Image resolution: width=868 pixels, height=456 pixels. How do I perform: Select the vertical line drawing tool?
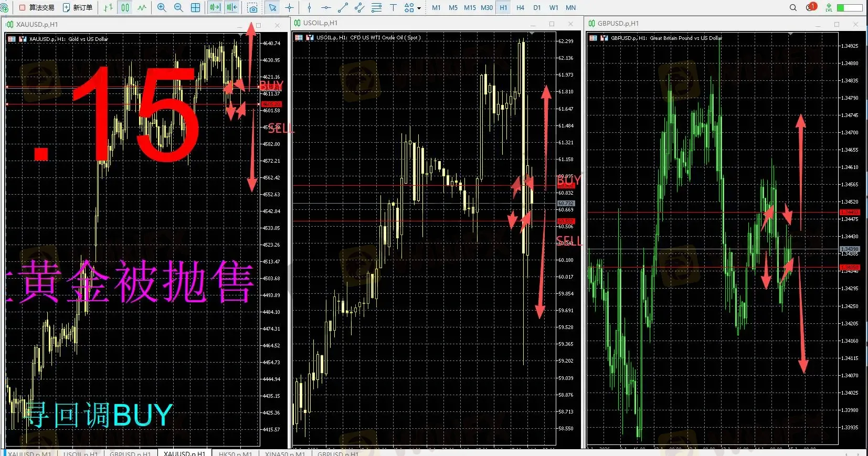[x=309, y=8]
